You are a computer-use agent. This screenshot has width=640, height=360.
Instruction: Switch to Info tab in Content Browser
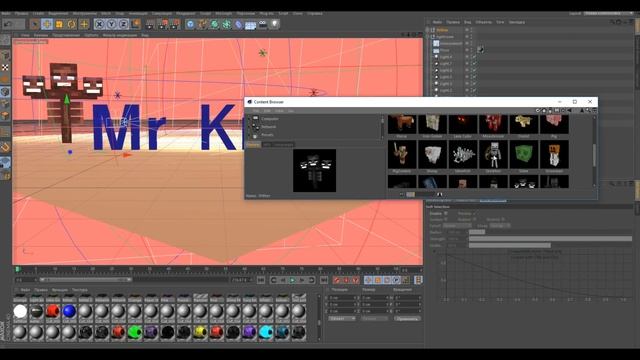click(x=267, y=144)
